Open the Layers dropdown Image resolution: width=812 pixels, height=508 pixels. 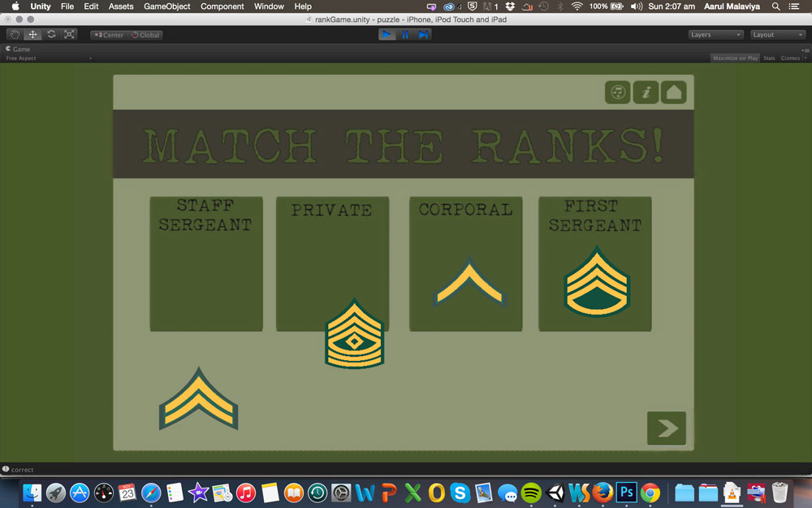click(715, 35)
